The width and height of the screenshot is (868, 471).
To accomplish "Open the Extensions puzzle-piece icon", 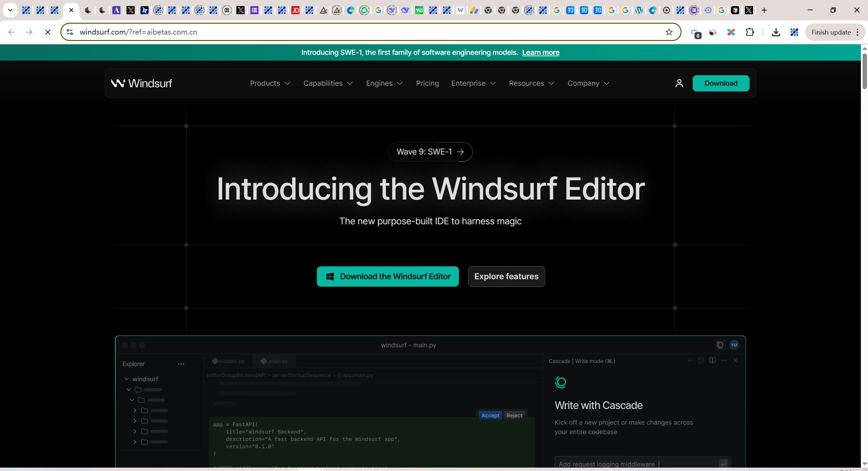I will pyautogui.click(x=750, y=32).
